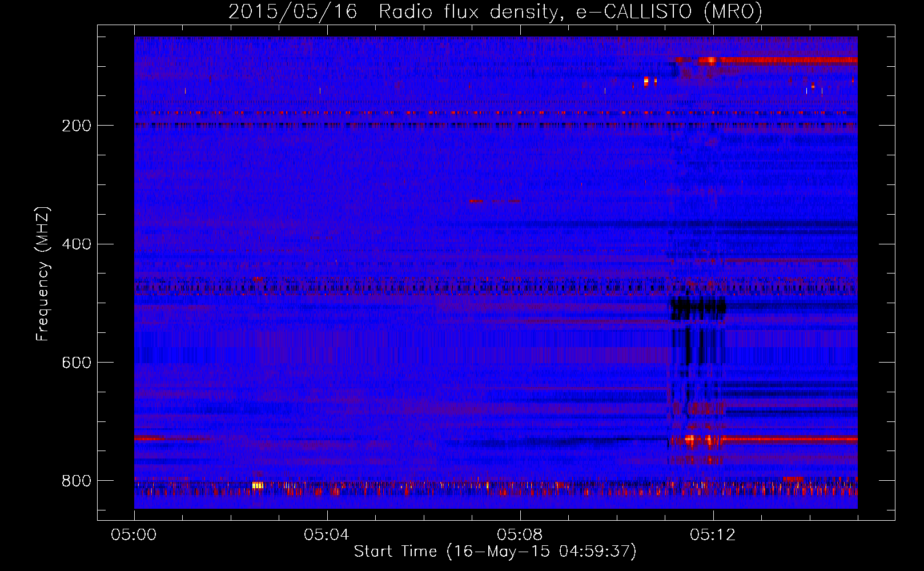The width and height of the screenshot is (924, 571).
Task: Click the bright yellow burst near 800 MHz
Action: coord(258,485)
